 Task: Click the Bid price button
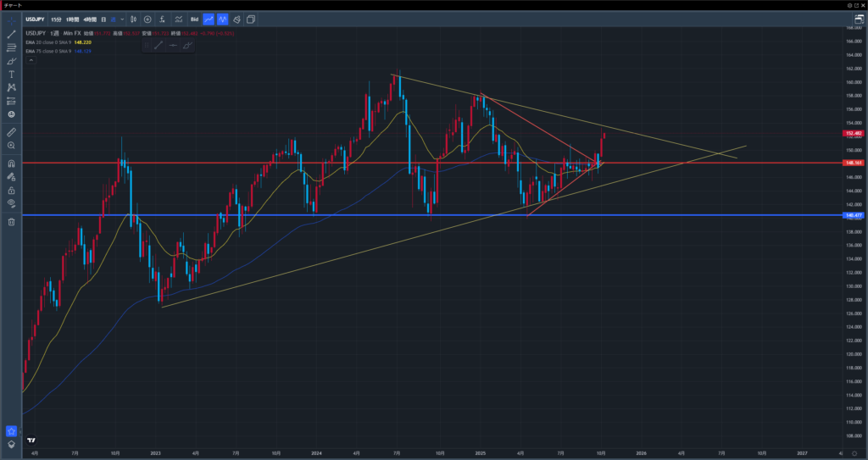click(193, 19)
